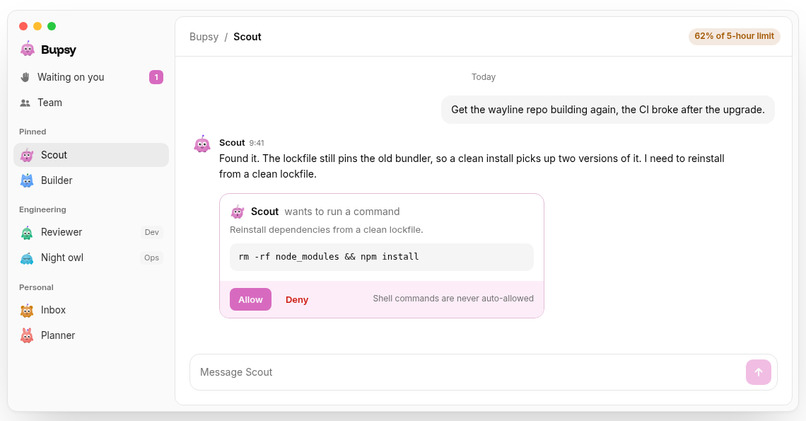
Task: Click Builder's blue avatar icon
Action: tap(27, 180)
